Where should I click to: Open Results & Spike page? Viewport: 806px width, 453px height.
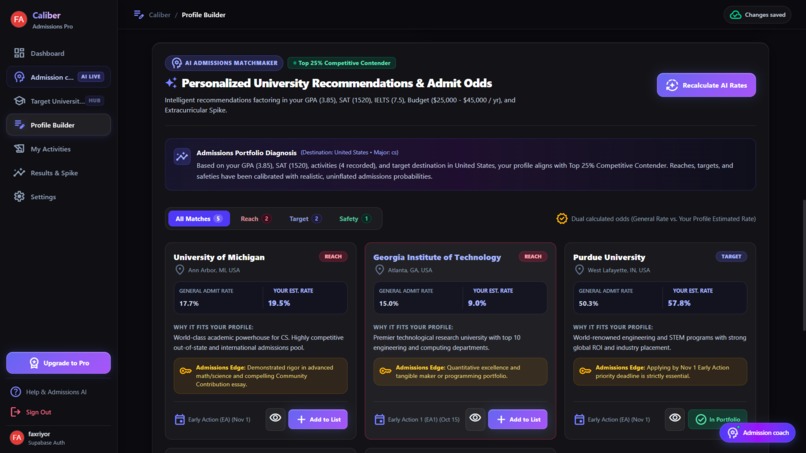[x=58, y=173]
